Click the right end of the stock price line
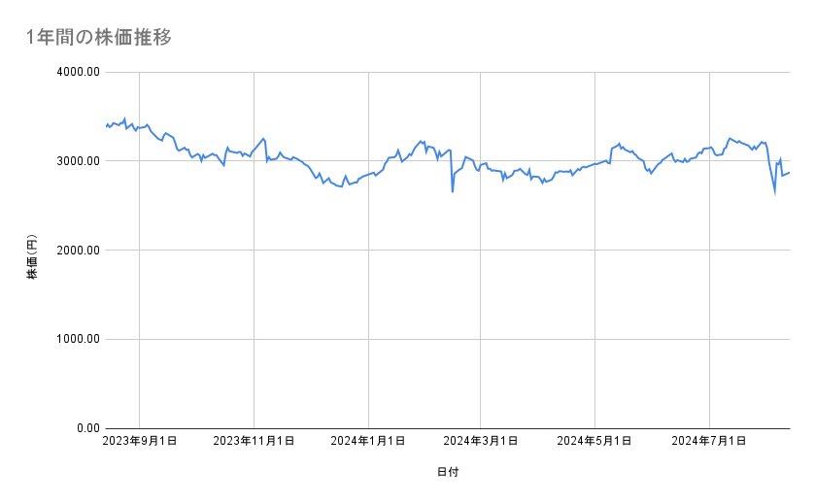Viewport: 815px width, 504px height. pyautogui.click(x=789, y=173)
